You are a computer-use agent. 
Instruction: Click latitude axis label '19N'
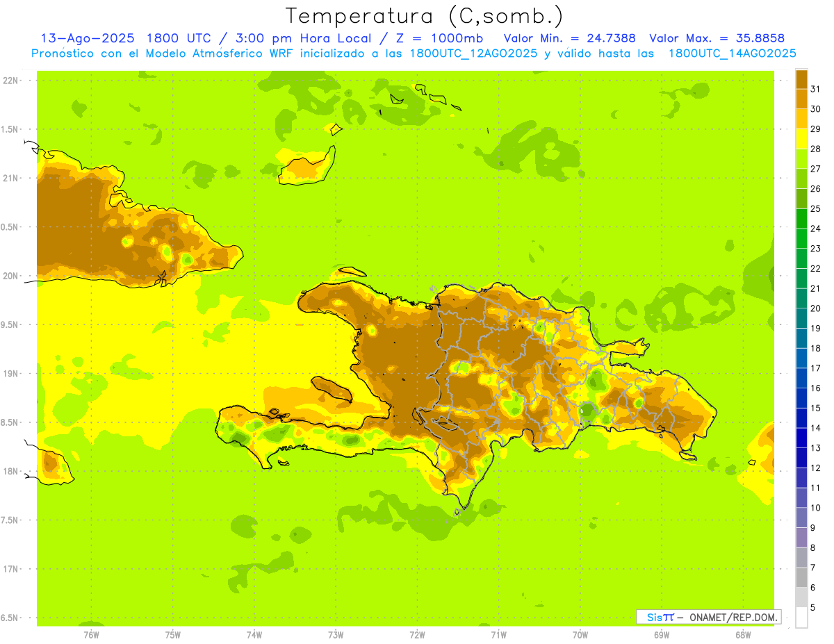10,373
